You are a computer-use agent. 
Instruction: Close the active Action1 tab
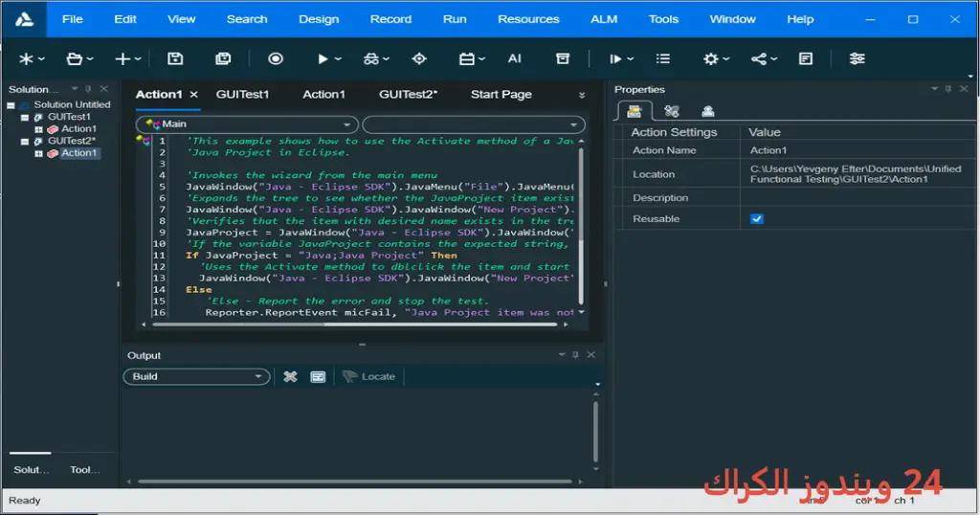193,95
